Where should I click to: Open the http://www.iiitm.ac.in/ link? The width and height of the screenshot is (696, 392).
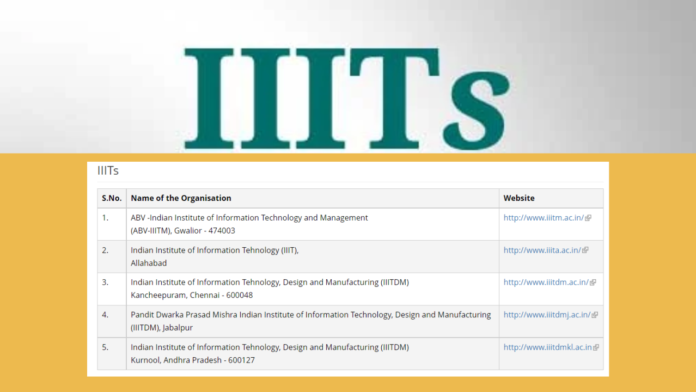tap(543, 218)
